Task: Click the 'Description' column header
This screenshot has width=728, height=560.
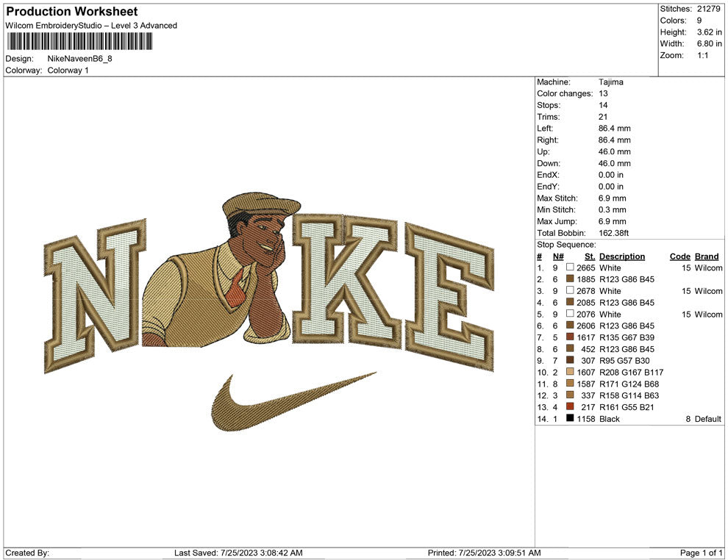Action: click(622, 256)
